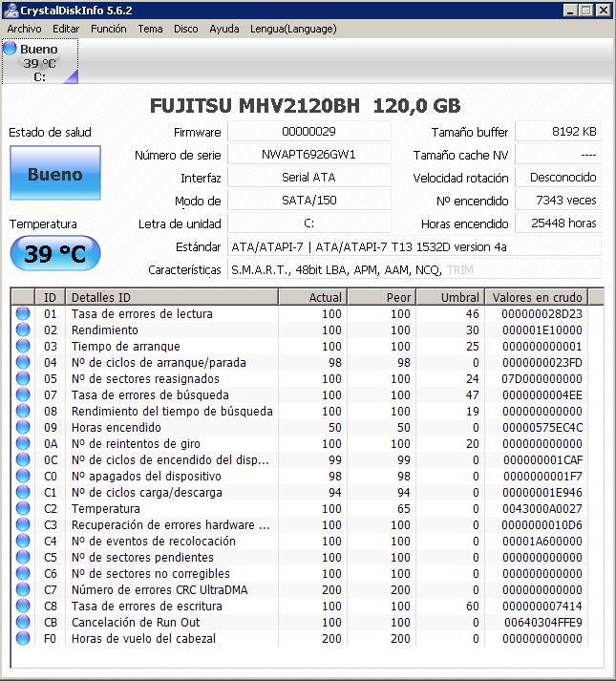
Task: Click the serial number field NWAPT6926GW1
Action: (308, 154)
